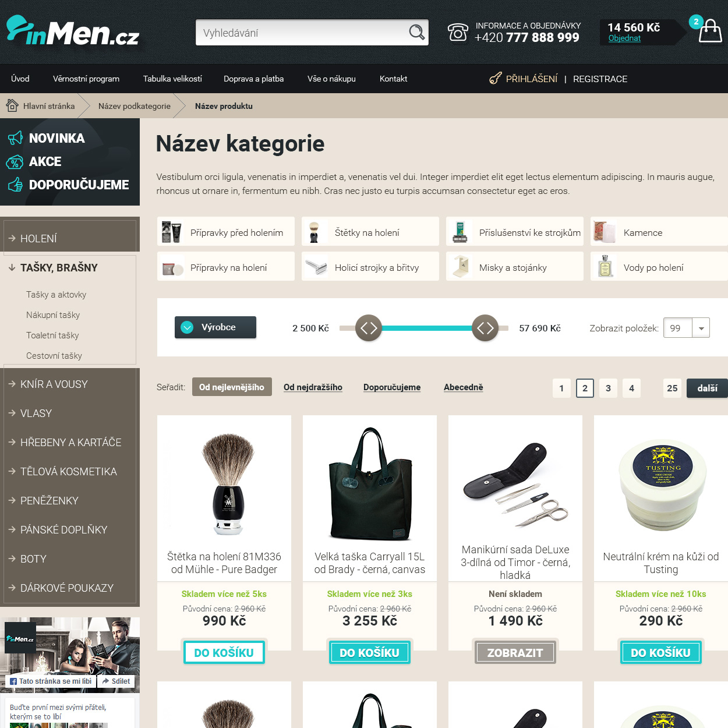Collapse the Tašky, brašny sidebar category
Viewport: 728px width, 728px height.
[59, 267]
